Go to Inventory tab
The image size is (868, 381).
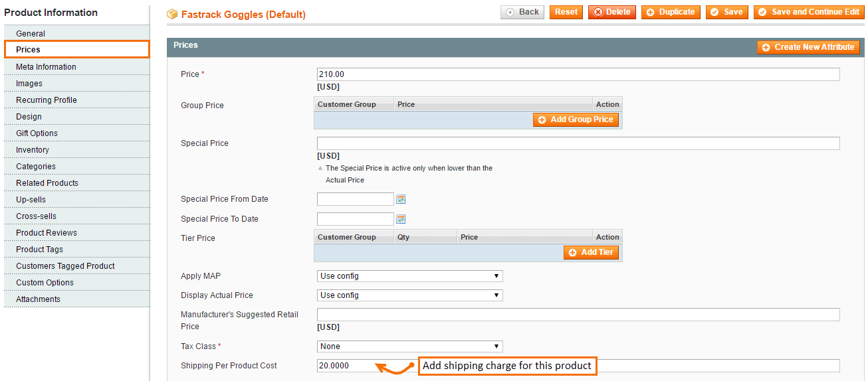click(76, 149)
